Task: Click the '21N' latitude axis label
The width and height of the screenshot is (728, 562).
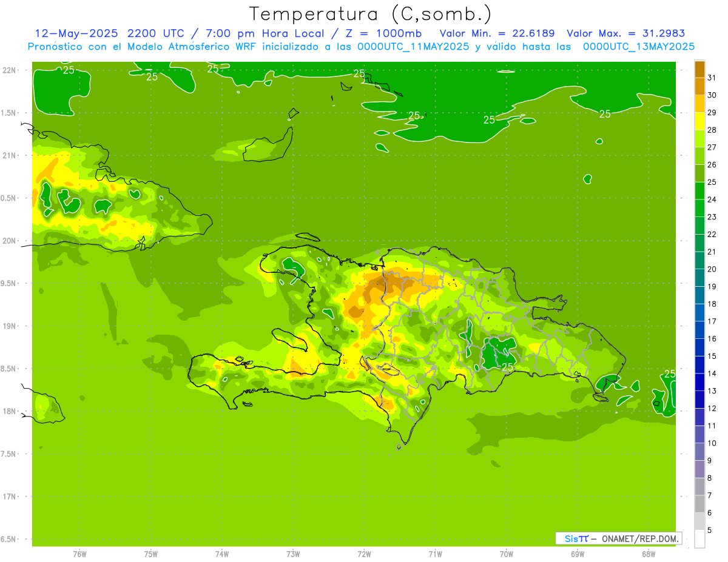Action: [10, 155]
